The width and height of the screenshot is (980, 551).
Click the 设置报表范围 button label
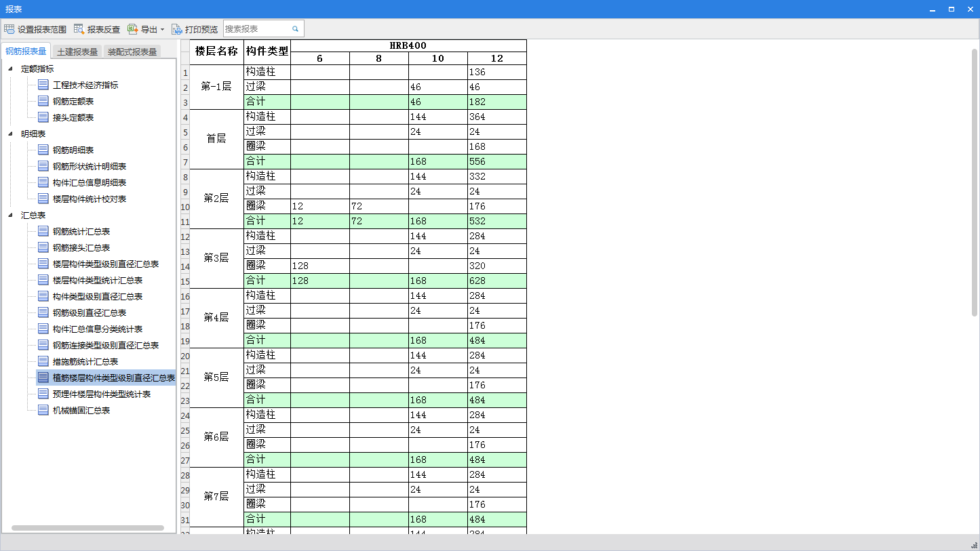click(x=42, y=29)
